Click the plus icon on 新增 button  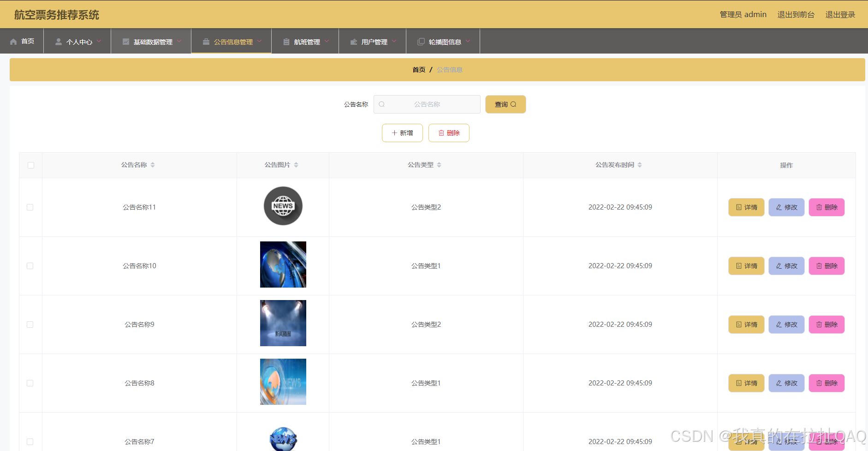pyautogui.click(x=394, y=133)
